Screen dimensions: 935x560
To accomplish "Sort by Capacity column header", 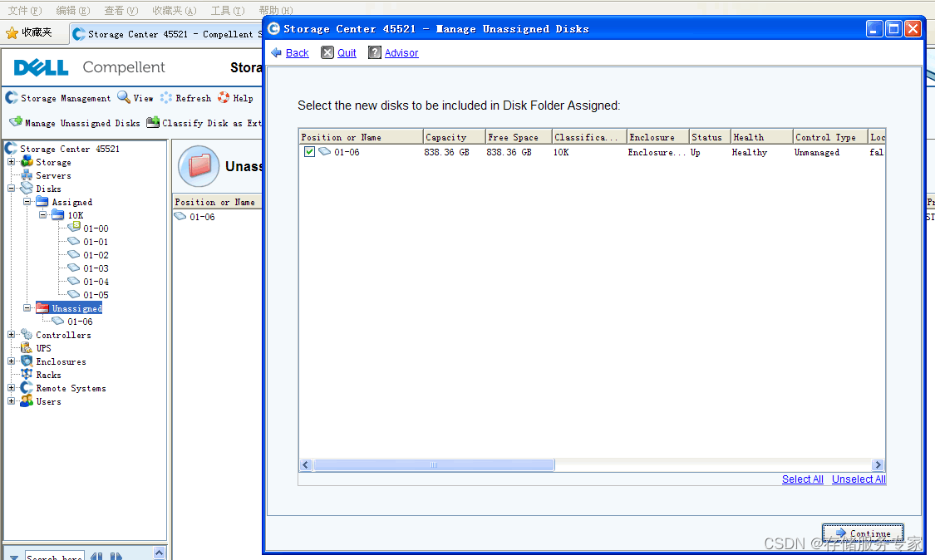I will 455,137.
